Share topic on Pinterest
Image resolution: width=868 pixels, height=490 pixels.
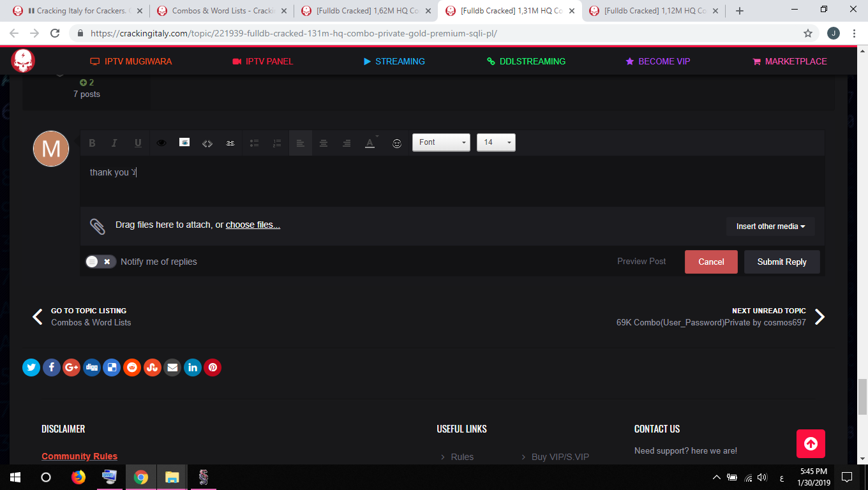point(213,367)
